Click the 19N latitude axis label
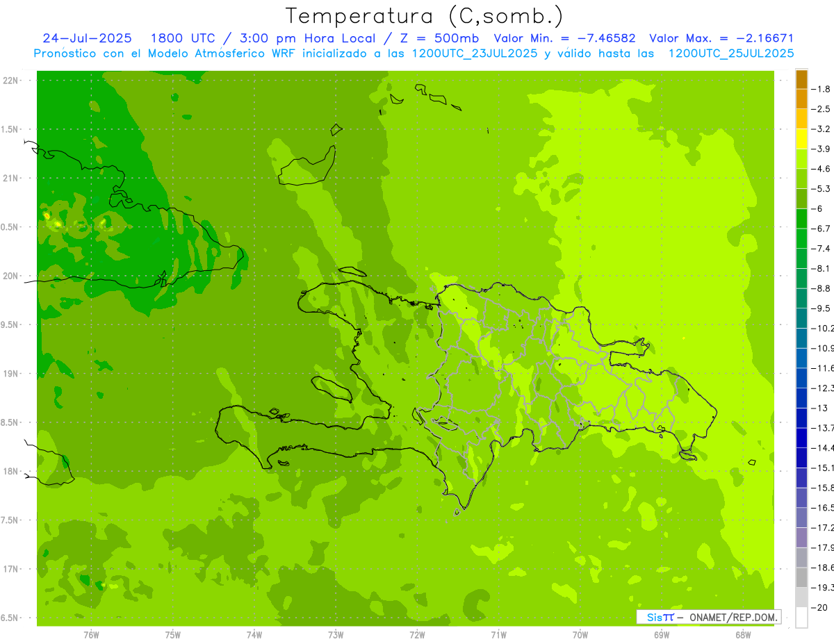Screen dimensions: 834x644 click(12, 374)
